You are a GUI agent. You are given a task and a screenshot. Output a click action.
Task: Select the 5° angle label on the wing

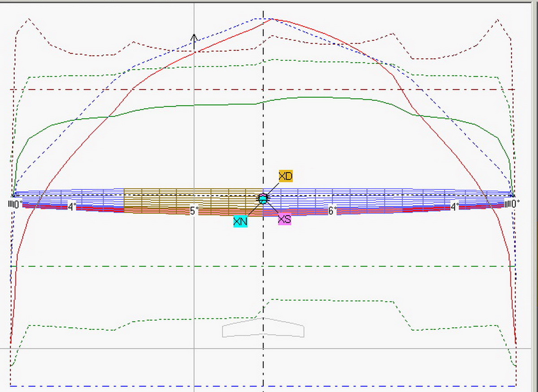194,211
